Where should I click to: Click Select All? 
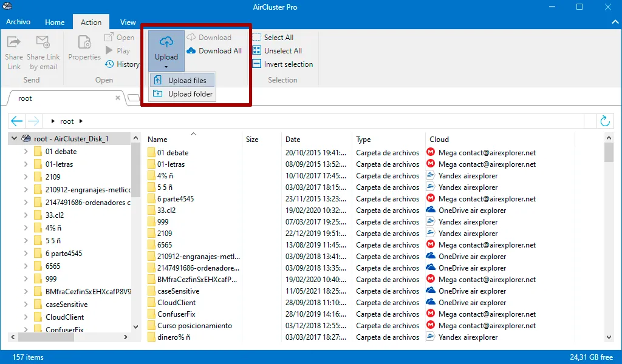[273, 37]
